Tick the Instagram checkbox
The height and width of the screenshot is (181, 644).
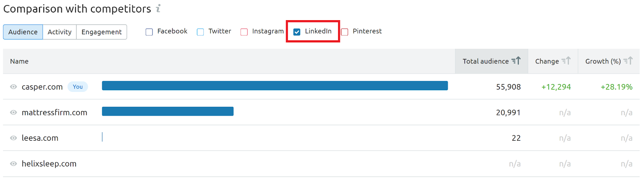[x=244, y=32]
